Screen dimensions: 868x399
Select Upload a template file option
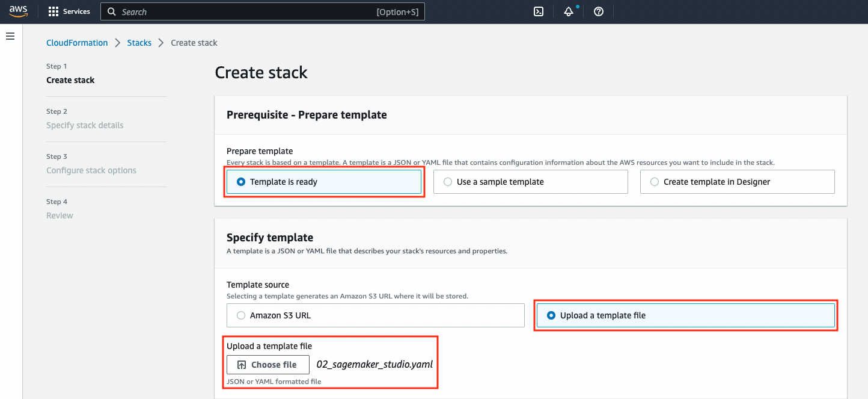tap(686, 315)
